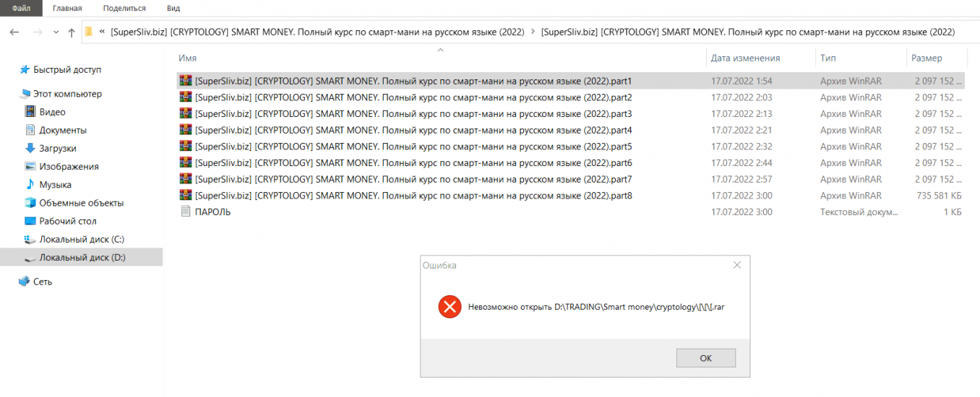Click the Видео folder icon in sidebar
Screen dimensions: 980x397
[30, 112]
